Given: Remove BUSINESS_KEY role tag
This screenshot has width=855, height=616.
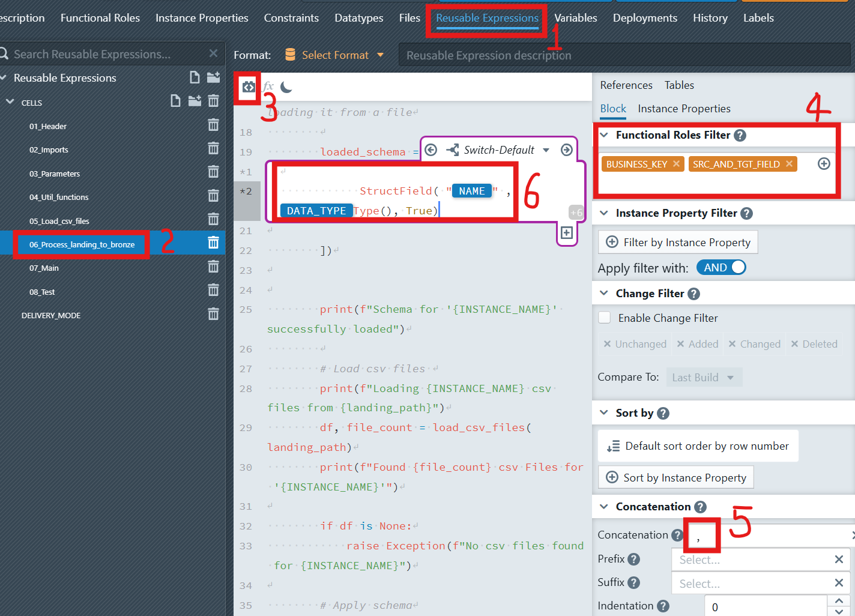Looking at the screenshot, I should pos(676,164).
